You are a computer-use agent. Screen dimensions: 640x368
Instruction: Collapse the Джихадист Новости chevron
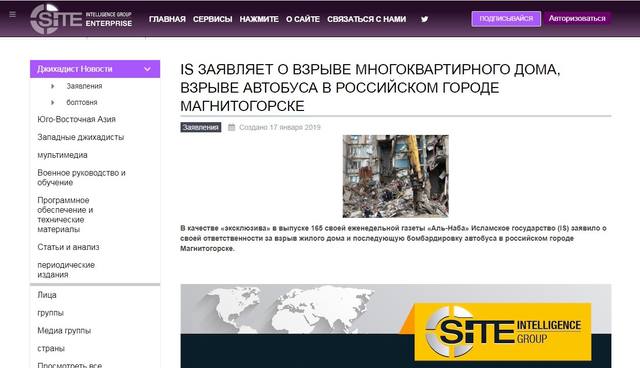coord(147,69)
